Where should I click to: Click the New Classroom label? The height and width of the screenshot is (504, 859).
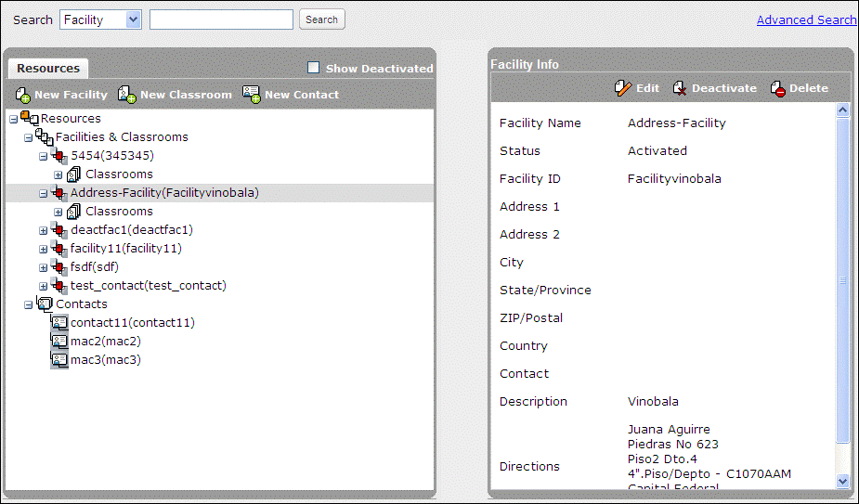186,95
